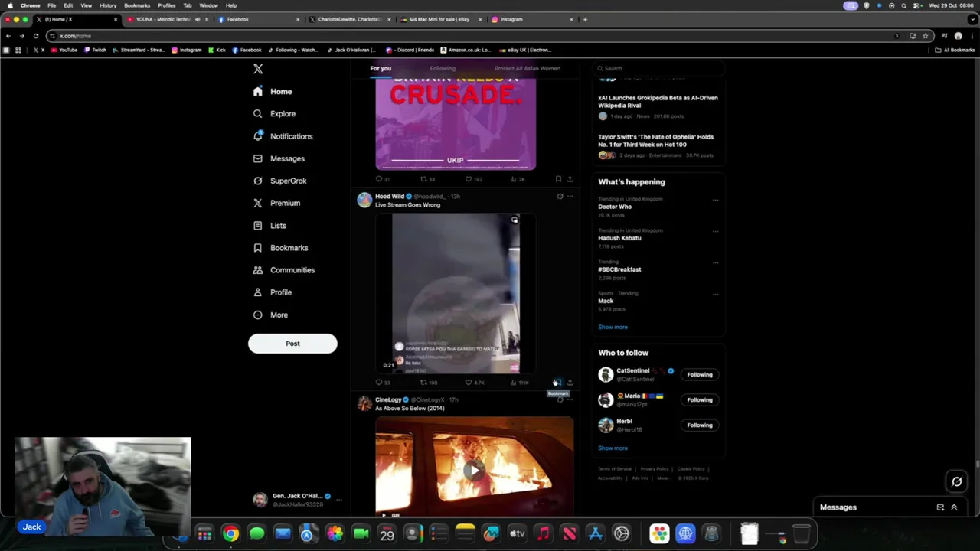980x551 pixels.
Task: Toggle Following for Herbi
Action: [699, 425]
